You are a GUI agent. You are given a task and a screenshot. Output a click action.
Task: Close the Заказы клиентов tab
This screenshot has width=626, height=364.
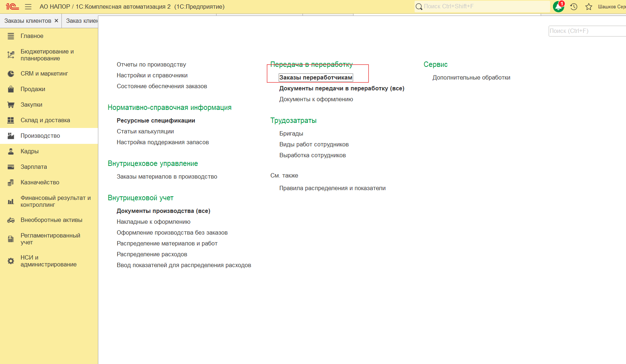(x=56, y=21)
